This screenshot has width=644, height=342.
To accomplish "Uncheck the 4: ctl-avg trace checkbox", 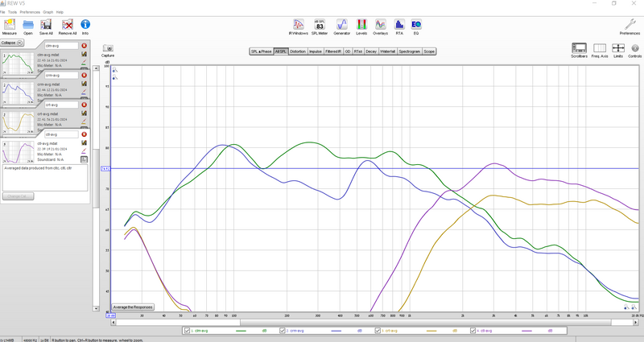I will (473, 331).
